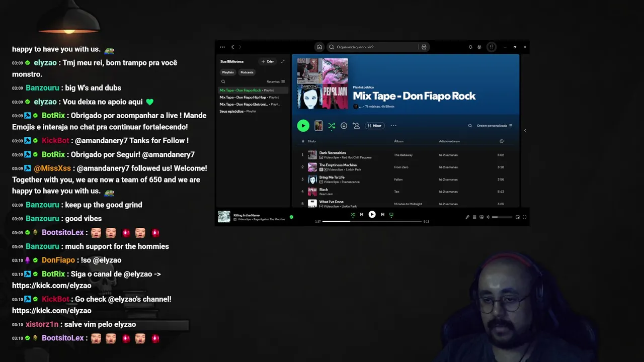644x362 pixels.
Task: Open Connect to a device icon
Action: 481,217
